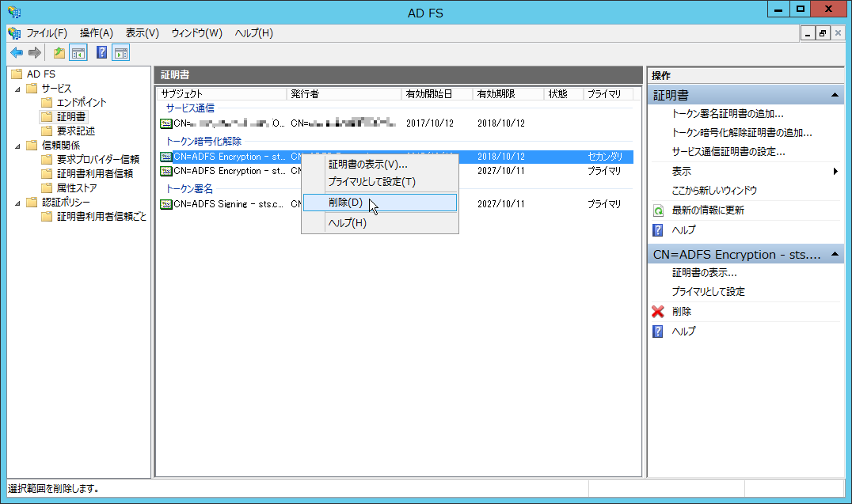Open the blue Help toolbar icon
Viewport: 852px width, 504px height.
click(101, 53)
